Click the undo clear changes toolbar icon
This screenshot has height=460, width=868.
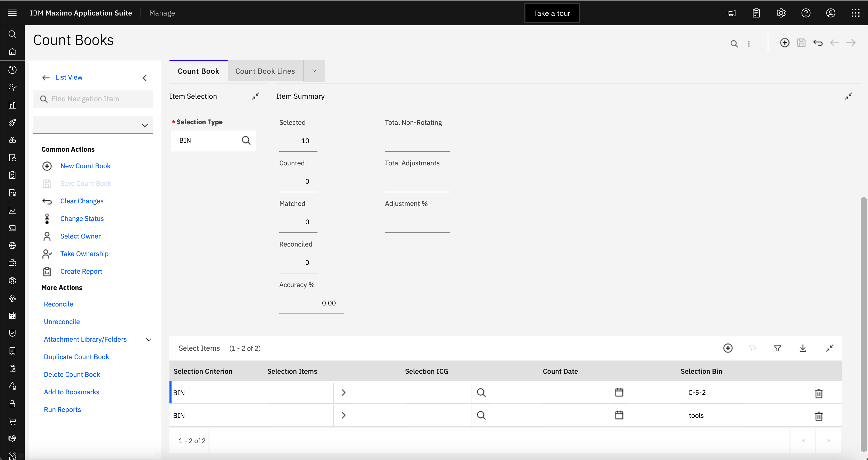818,43
